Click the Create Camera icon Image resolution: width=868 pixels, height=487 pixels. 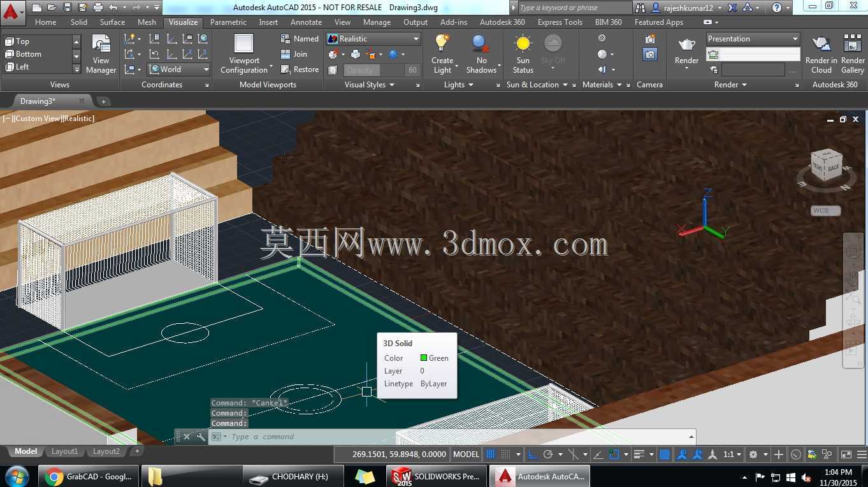(x=650, y=39)
